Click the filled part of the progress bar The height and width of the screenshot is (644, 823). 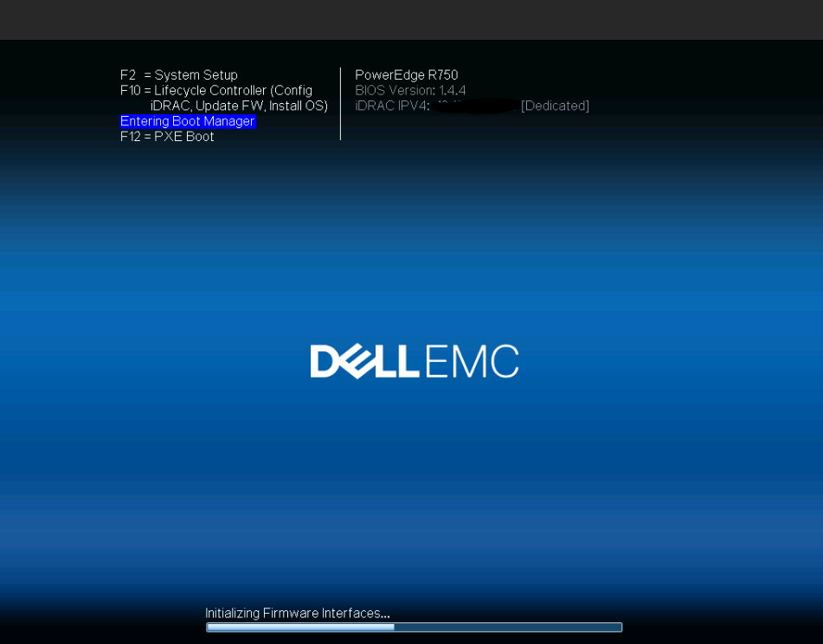click(301, 628)
